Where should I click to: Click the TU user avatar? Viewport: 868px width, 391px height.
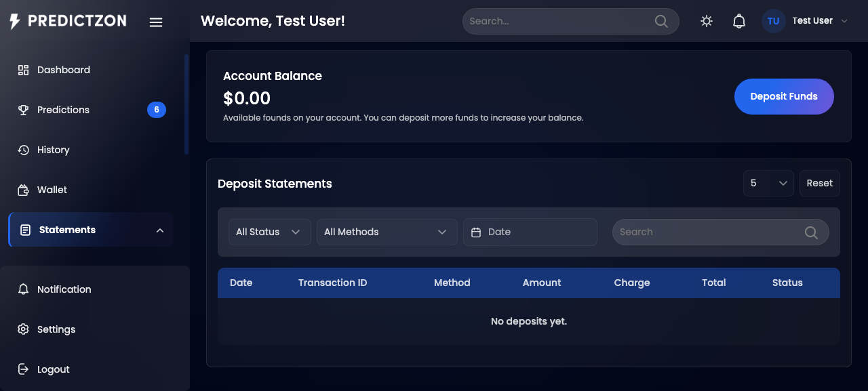[x=774, y=21]
